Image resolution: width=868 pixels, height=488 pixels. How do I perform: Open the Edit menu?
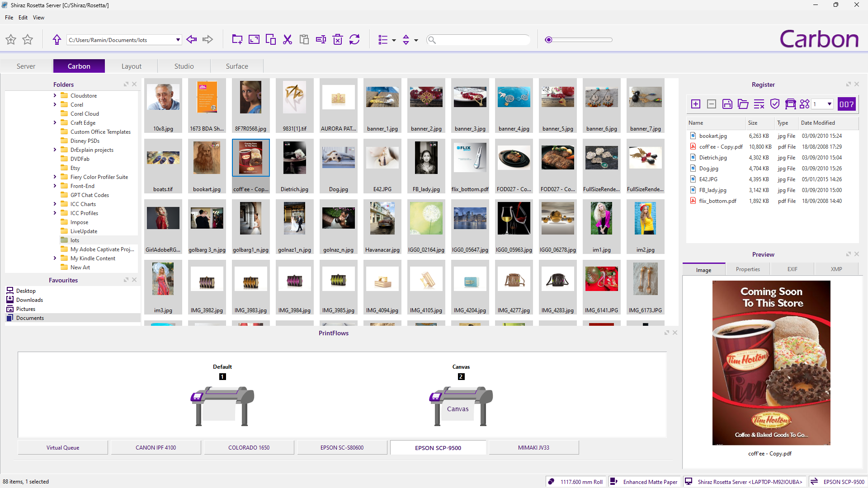coord(23,18)
